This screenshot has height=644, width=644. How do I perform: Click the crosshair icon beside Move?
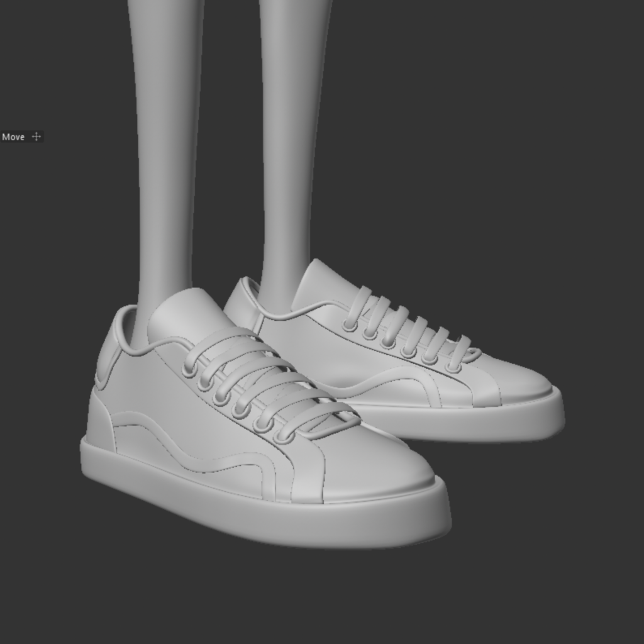click(x=36, y=136)
